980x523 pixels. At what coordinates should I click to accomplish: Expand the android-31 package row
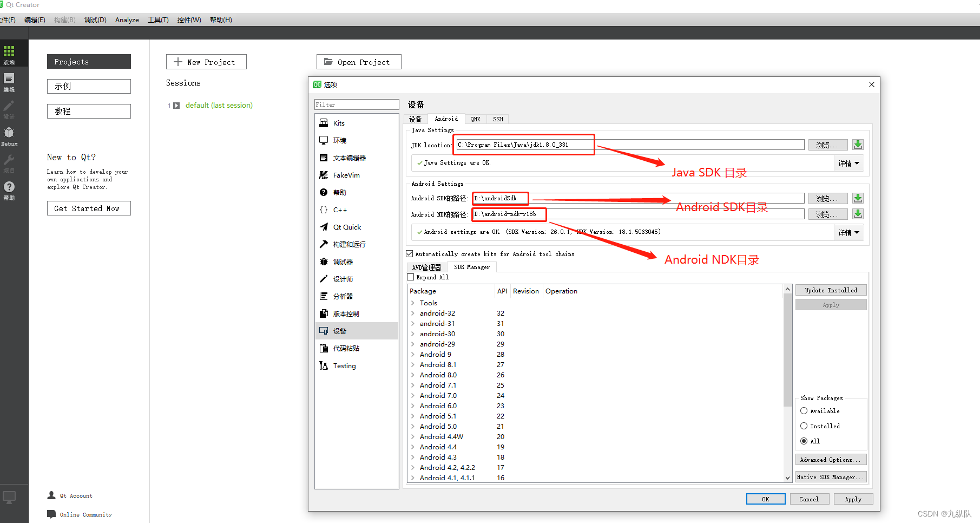(413, 324)
